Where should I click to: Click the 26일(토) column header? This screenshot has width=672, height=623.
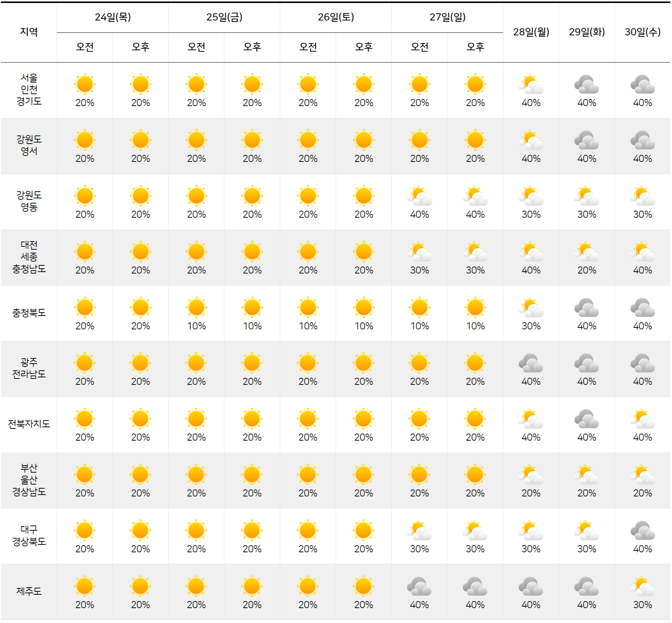(336, 17)
